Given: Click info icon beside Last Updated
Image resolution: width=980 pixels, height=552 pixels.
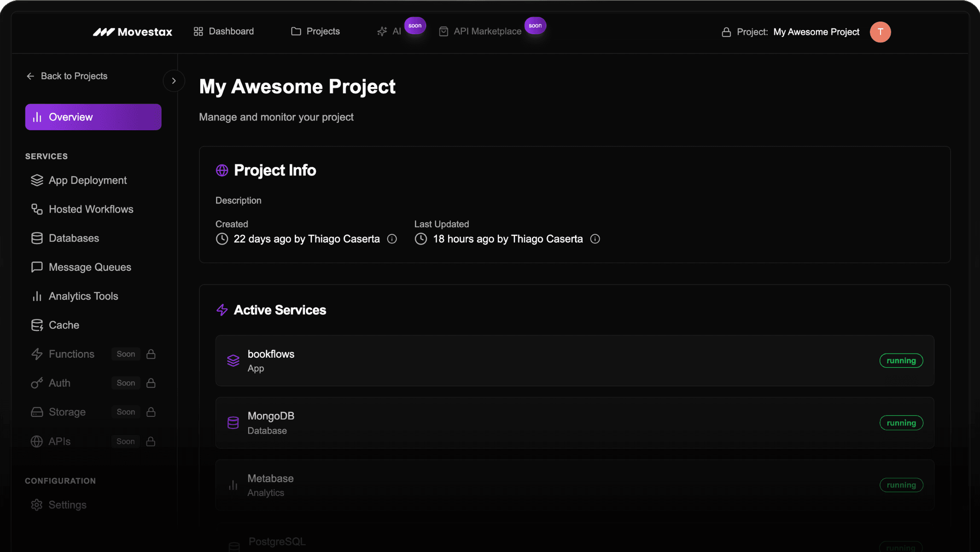Looking at the screenshot, I should pos(595,239).
